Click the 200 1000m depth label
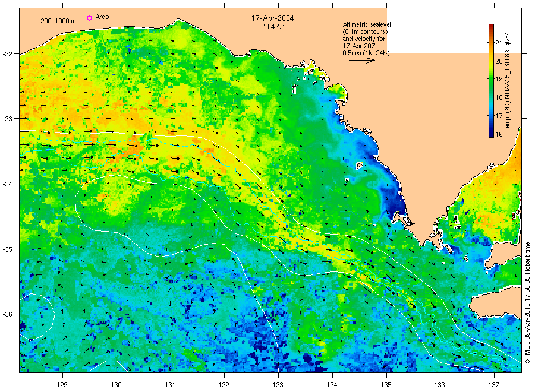535x392 pixels. pyautogui.click(x=57, y=21)
